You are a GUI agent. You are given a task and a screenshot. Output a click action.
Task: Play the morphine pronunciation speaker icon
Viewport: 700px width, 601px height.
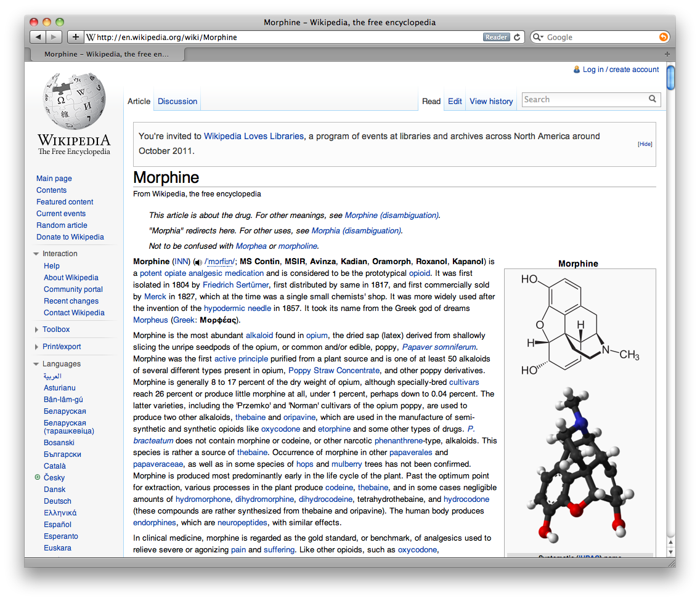click(x=198, y=262)
